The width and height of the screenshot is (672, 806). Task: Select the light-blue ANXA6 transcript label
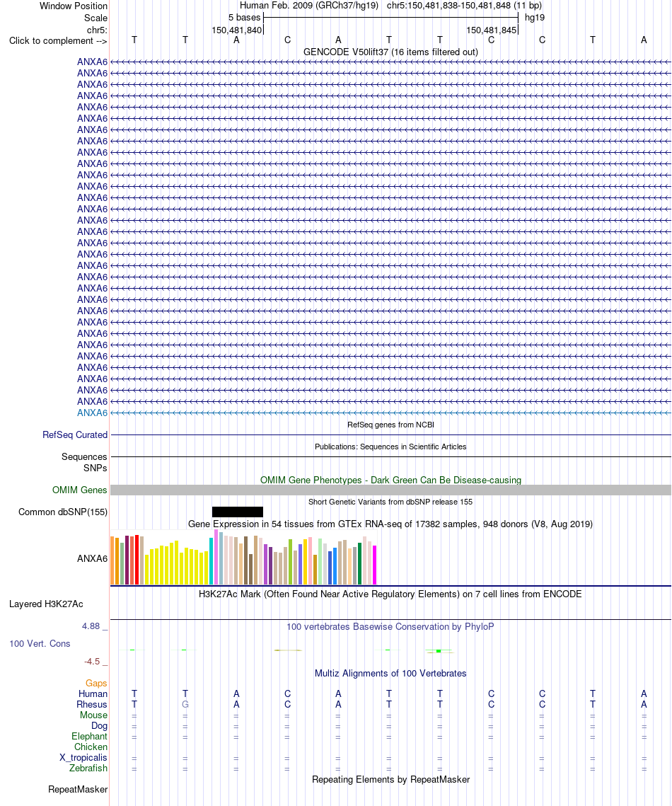93,413
